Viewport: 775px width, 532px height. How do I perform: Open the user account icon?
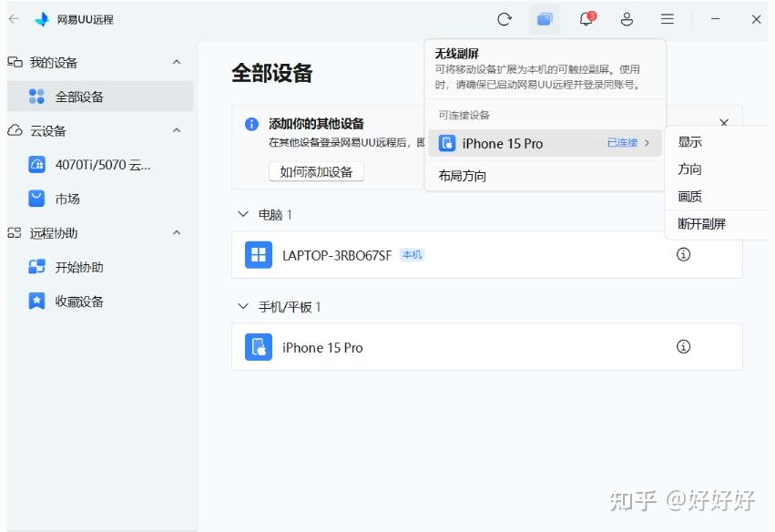coord(627,19)
